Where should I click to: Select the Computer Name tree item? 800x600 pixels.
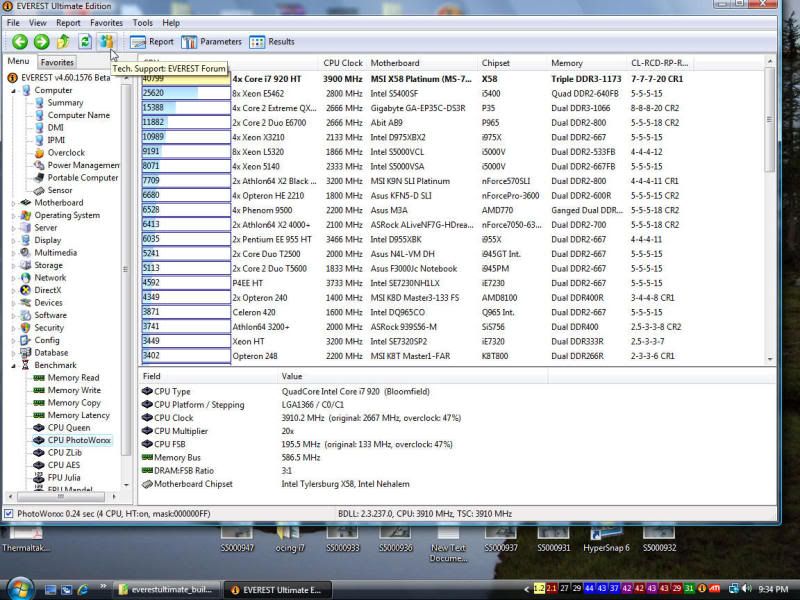[x=79, y=115]
